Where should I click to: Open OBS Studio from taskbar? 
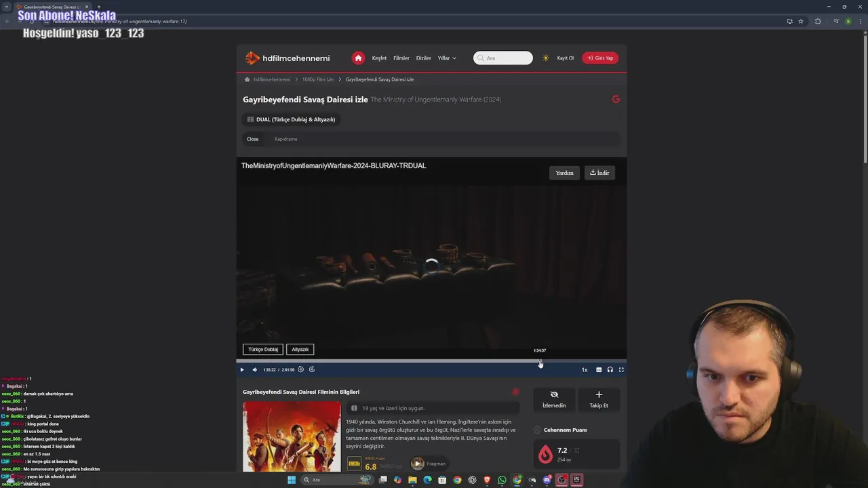(561, 480)
